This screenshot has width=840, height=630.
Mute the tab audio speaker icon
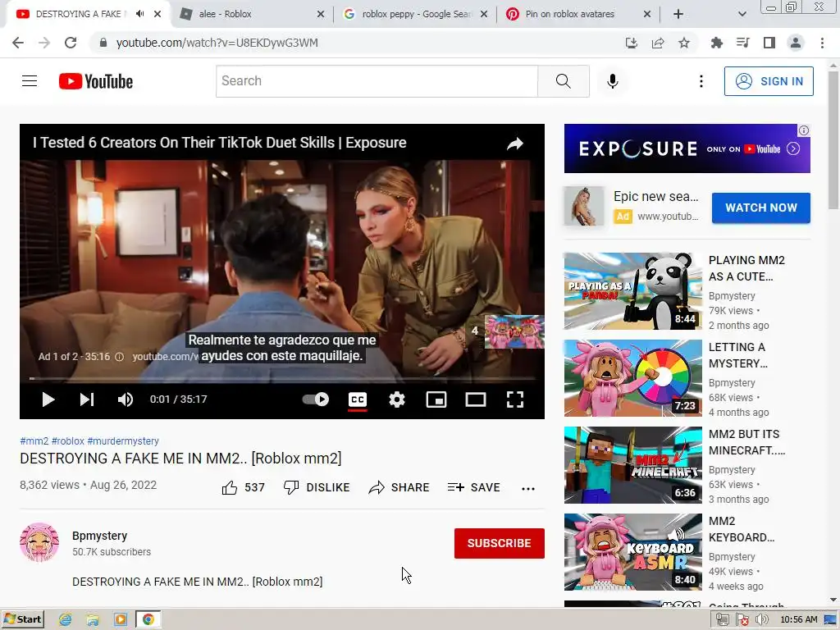(x=140, y=14)
